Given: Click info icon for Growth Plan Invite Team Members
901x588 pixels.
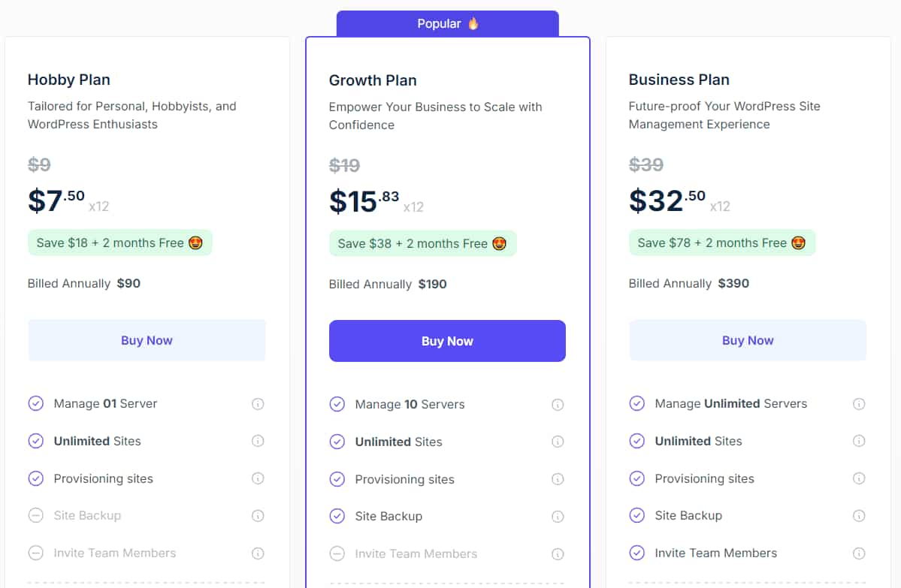Looking at the screenshot, I should coord(558,554).
